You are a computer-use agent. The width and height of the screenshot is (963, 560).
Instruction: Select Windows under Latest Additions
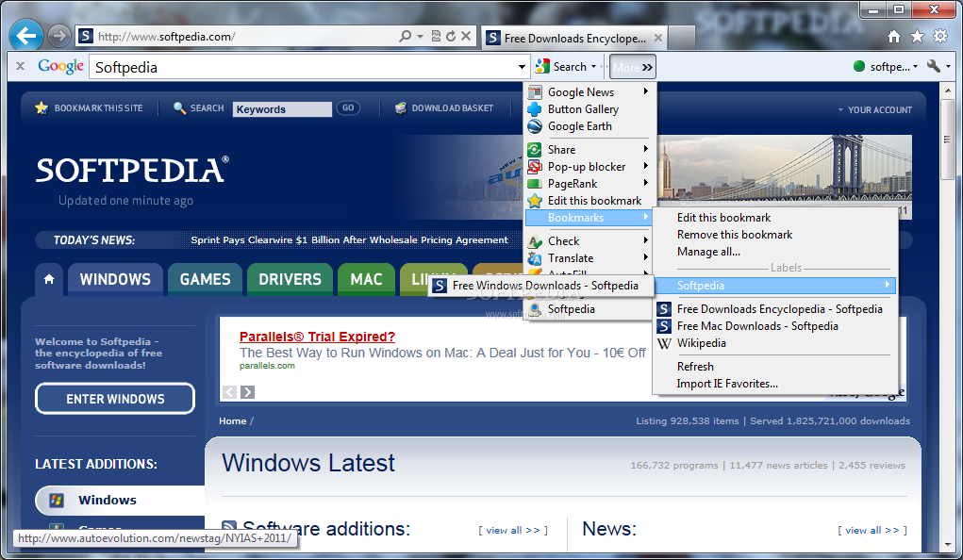pos(120,501)
